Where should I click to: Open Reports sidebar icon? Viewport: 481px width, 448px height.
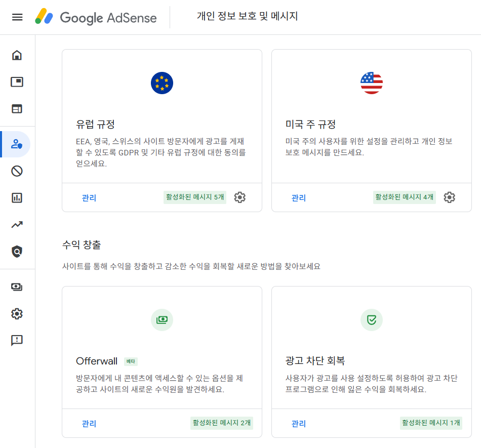(x=17, y=198)
